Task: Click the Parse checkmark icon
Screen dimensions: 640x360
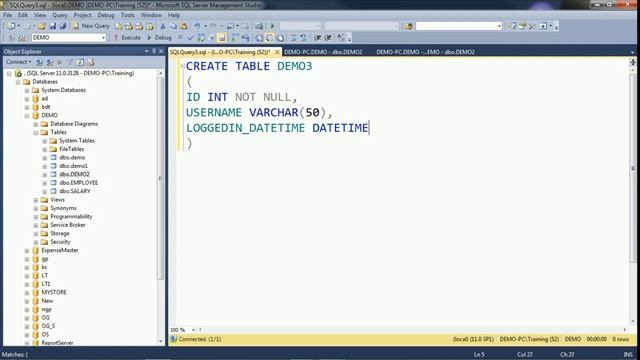Action: [190, 38]
